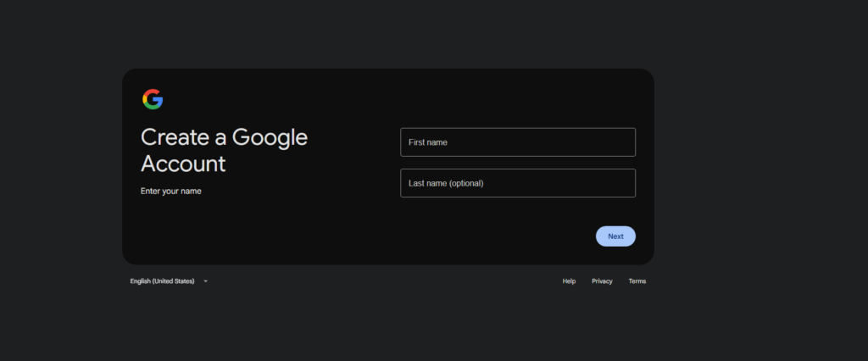Click the Next button

[x=615, y=236]
